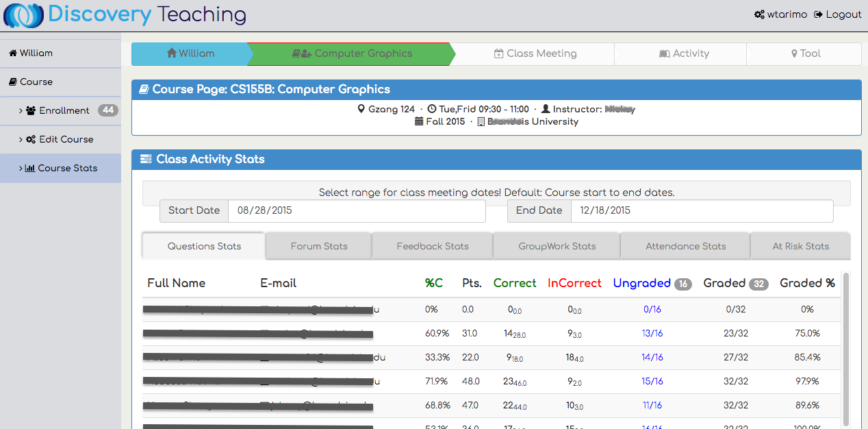Go to Class Meeting breadcrumb step
The height and width of the screenshot is (429, 868).
click(x=535, y=53)
